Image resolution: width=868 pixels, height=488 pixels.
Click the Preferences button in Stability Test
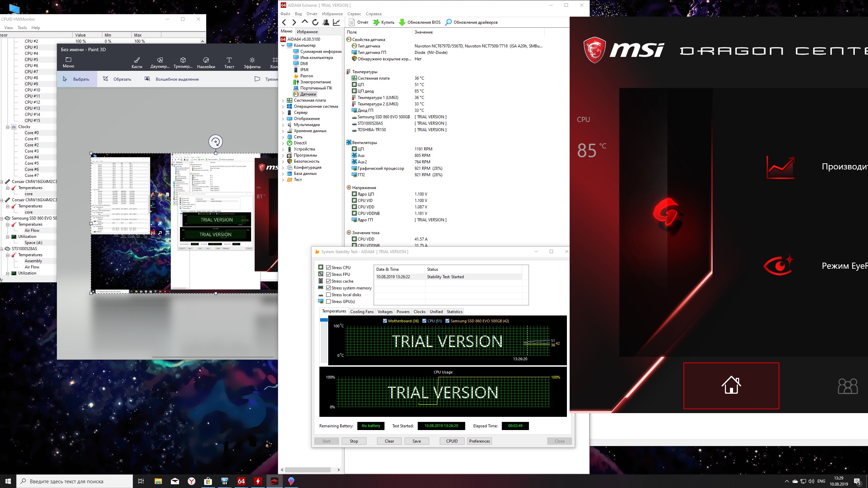click(x=479, y=441)
